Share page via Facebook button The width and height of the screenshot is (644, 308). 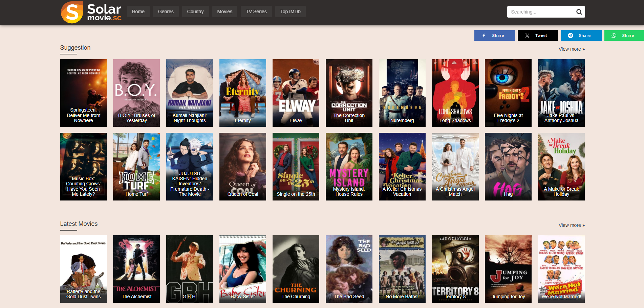coord(494,35)
